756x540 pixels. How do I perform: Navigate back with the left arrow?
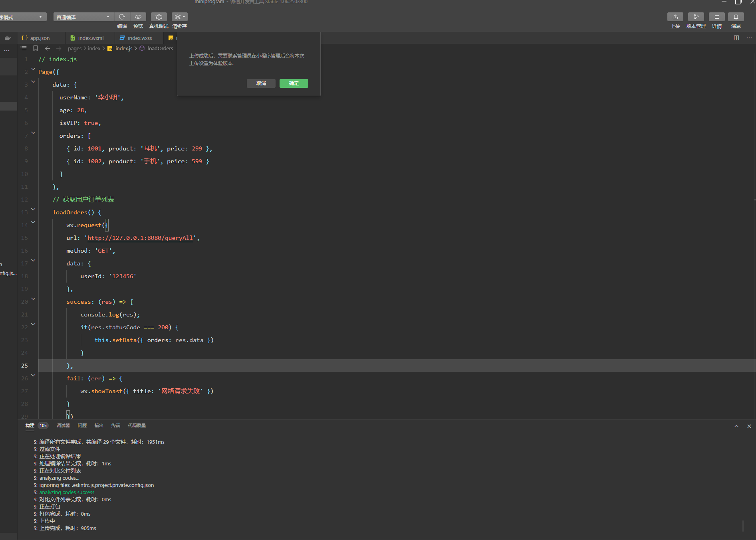click(x=48, y=48)
